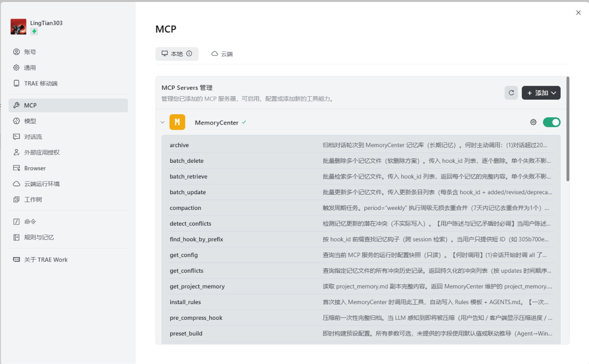Select the get_conflicts tool row
Viewport: 589px width, 364px height.
(x=361, y=271)
